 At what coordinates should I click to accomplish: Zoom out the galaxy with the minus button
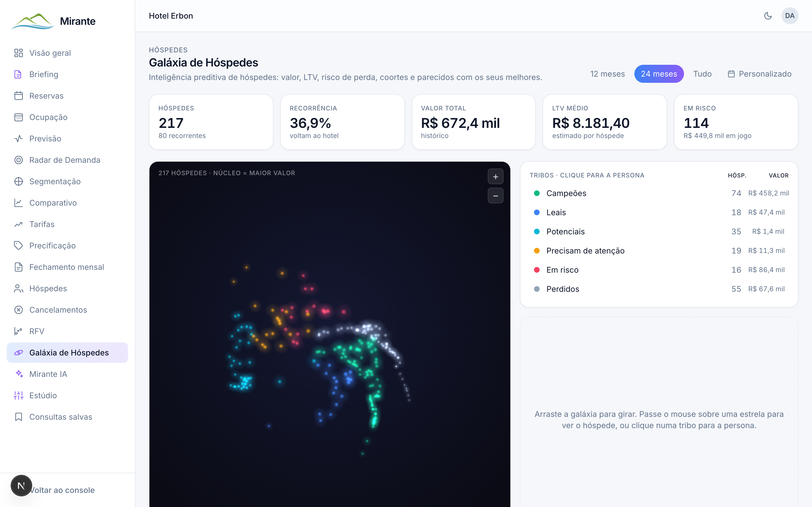click(495, 196)
